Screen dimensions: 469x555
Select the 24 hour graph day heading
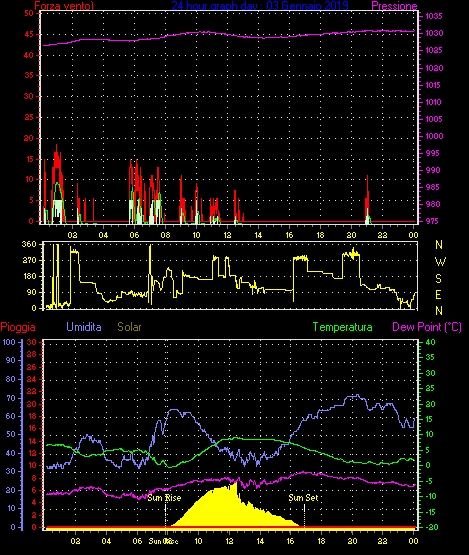tap(260, 5)
